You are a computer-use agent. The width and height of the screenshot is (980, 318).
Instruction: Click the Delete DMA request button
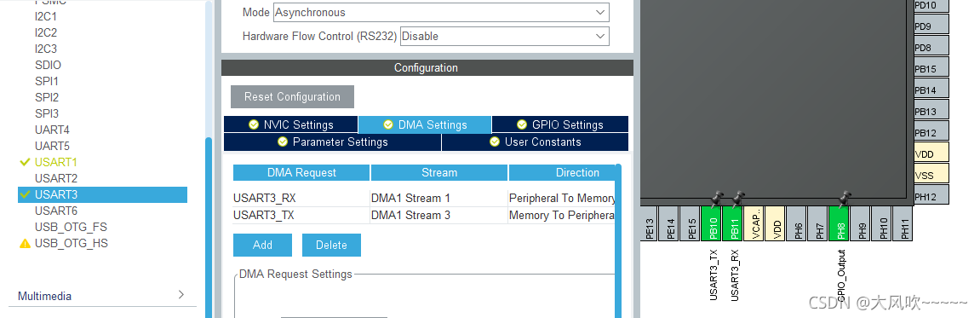(331, 245)
